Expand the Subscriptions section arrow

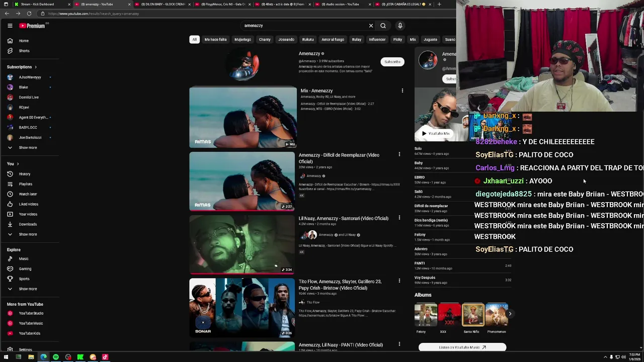[x=35, y=67]
